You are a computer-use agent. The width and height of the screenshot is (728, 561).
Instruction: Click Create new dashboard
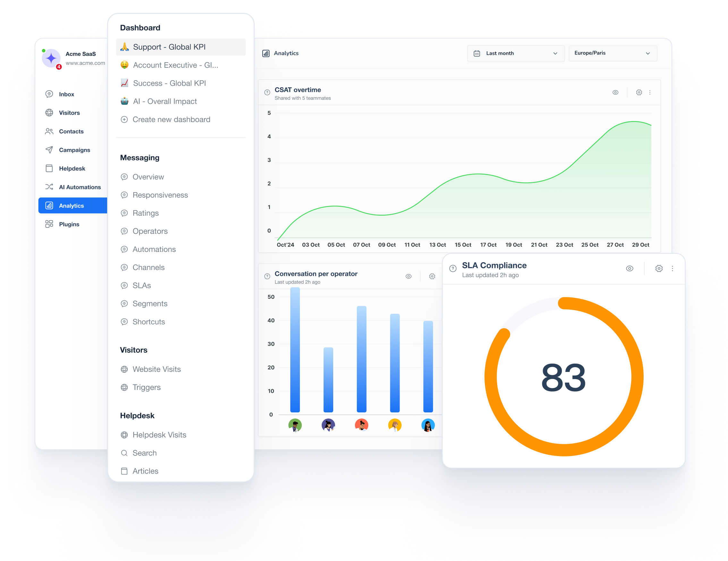171,119
